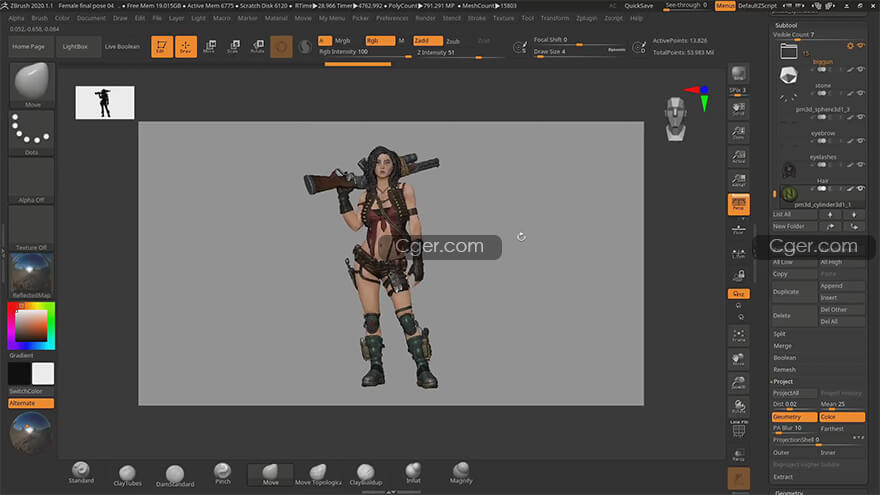Select the DamStandard brush at bottom
This screenshot has width=880, height=495.
click(175, 475)
